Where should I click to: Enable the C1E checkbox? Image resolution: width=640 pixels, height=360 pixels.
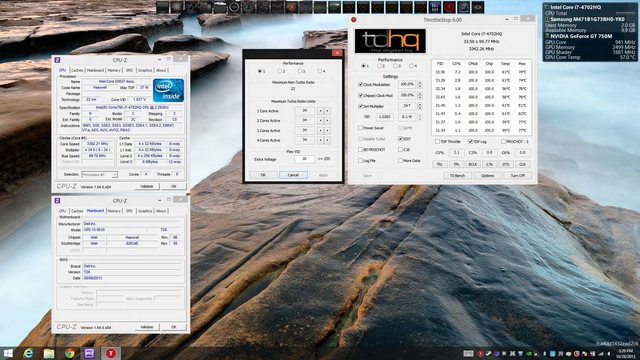click(x=400, y=150)
